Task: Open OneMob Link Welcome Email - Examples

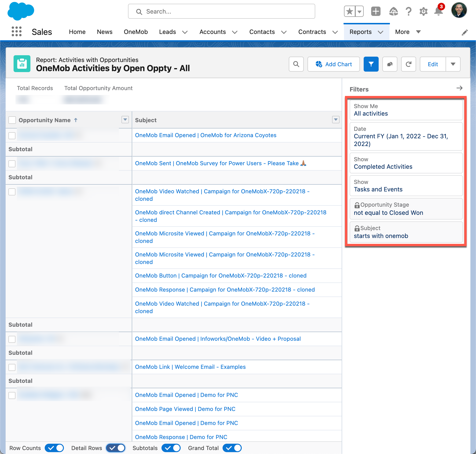Action: pyautogui.click(x=190, y=367)
